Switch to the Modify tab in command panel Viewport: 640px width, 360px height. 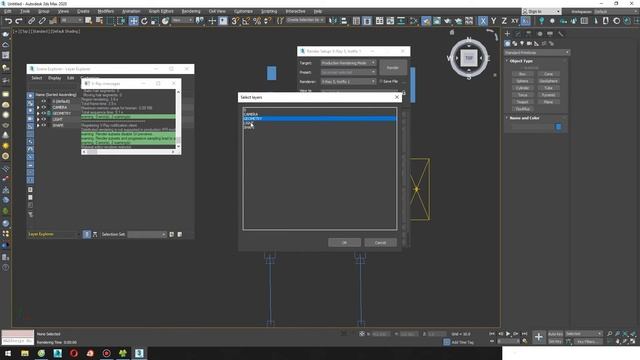tap(518, 34)
